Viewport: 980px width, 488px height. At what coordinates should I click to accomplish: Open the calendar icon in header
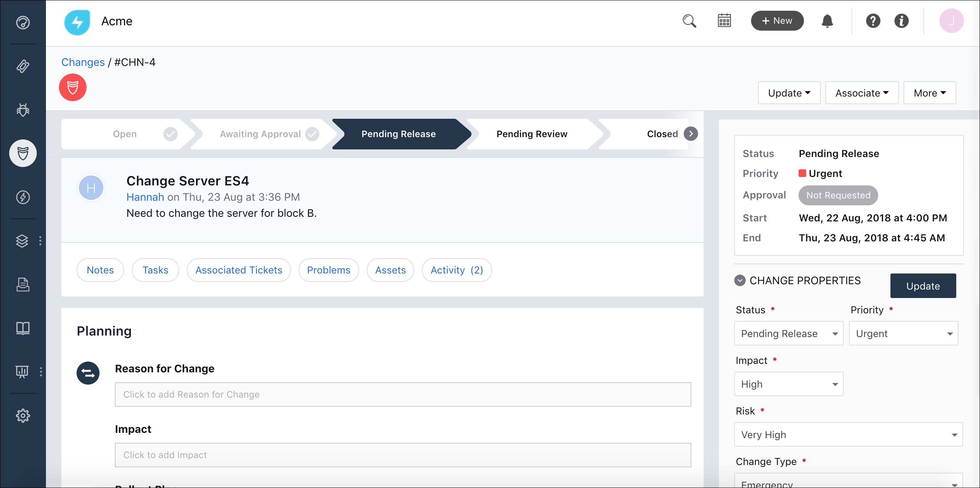[724, 21]
